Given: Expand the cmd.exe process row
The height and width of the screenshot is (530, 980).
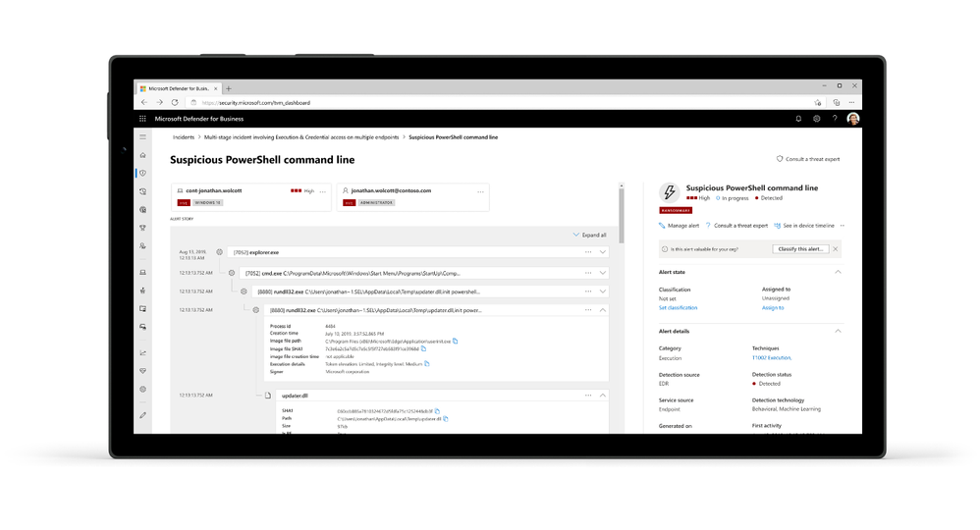Looking at the screenshot, I should point(603,273).
